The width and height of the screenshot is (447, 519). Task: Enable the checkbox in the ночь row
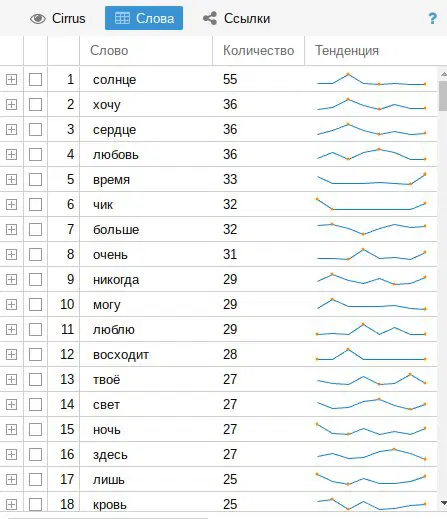35,430
